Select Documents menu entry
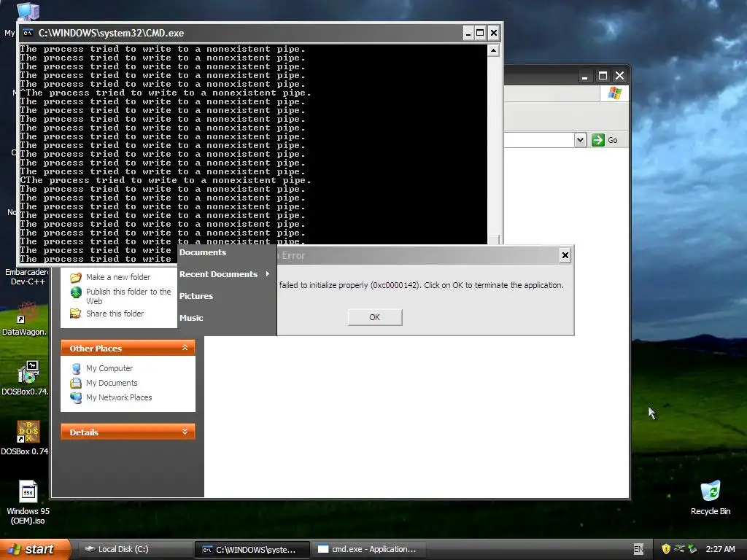 click(x=203, y=252)
